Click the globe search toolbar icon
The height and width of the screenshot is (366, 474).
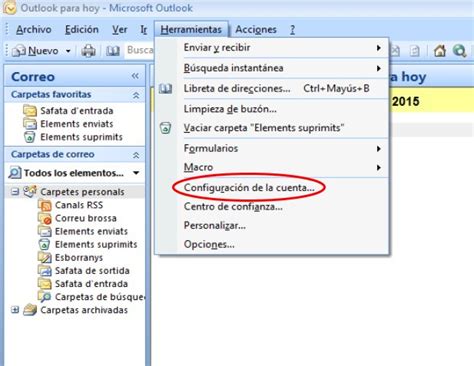[459, 51]
